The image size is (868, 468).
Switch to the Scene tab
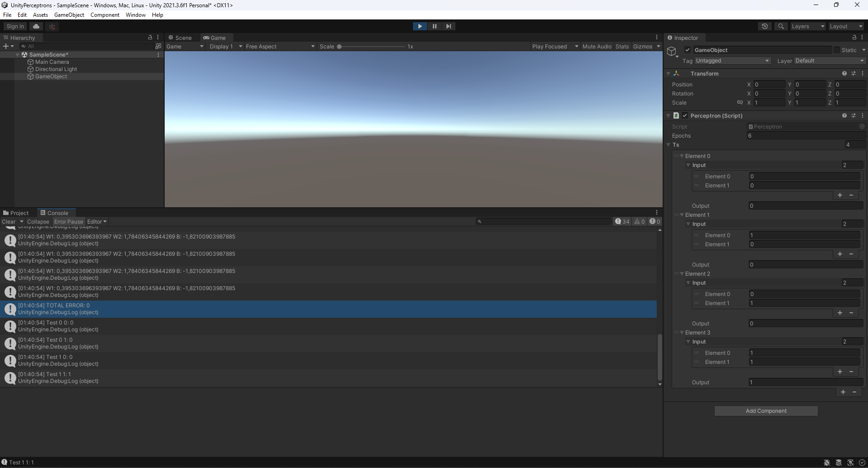[180, 38]
